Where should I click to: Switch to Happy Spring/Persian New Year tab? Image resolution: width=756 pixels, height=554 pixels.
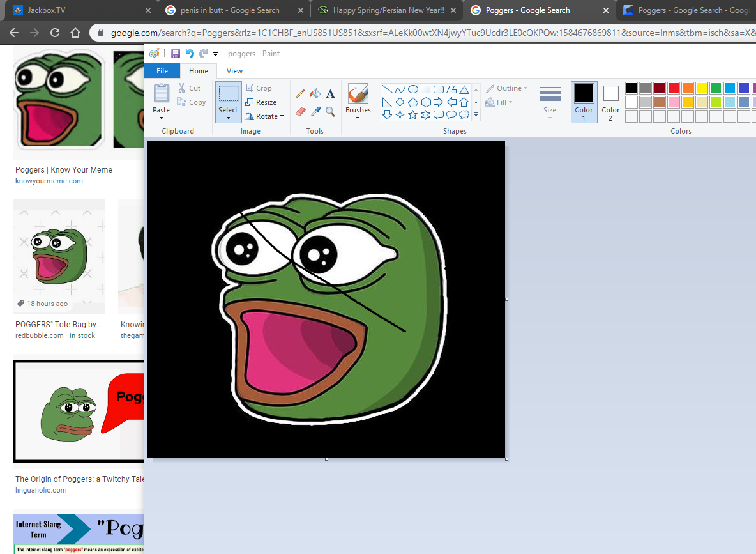click(x=388, y=10)
